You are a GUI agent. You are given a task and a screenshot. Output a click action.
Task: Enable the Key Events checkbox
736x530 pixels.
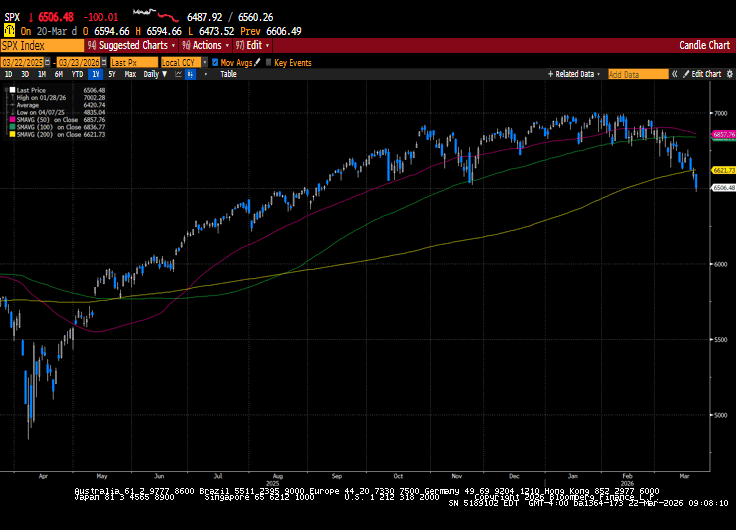click(268, 62)
